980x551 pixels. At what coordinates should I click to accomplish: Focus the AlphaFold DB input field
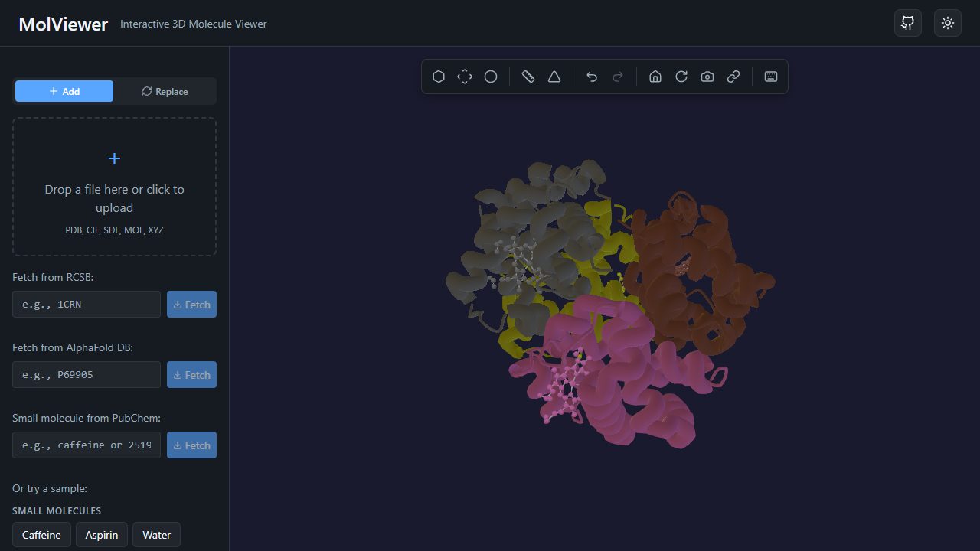[87, 374]
